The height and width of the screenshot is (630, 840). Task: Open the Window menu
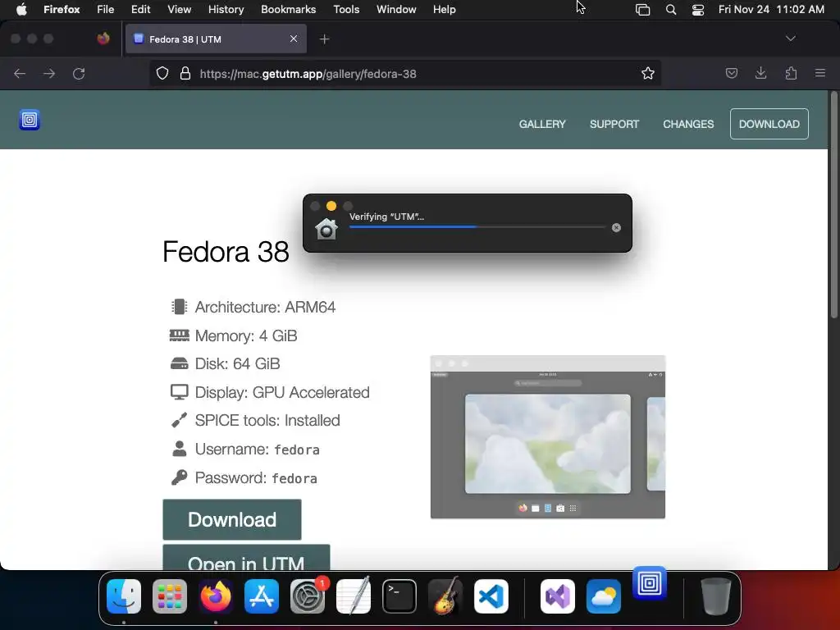click(396, 9)
